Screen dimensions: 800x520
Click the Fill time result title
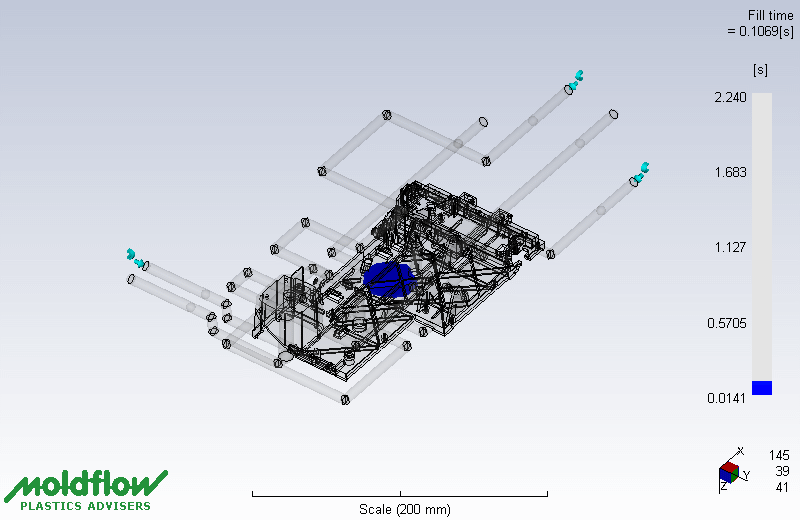[x=771, y=15]
